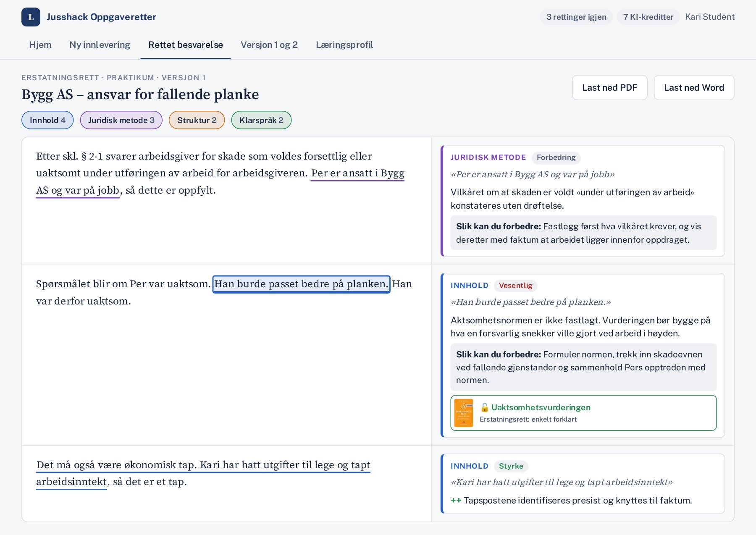Open the Læringsprofil tab
Viewport: 756px width, 535px height.
(x=344, y=45)
